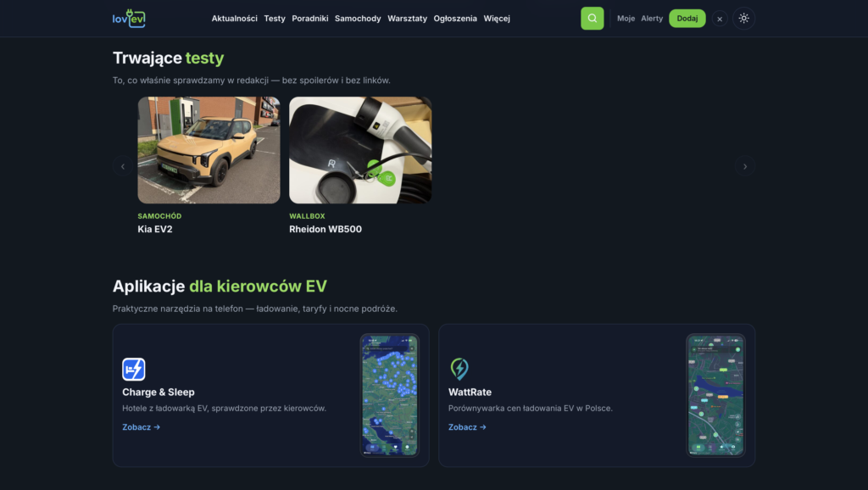Open the Warsztaty menu item
Image resolution: width=868 pixels, height=490 pixels.
pos(407,19)
